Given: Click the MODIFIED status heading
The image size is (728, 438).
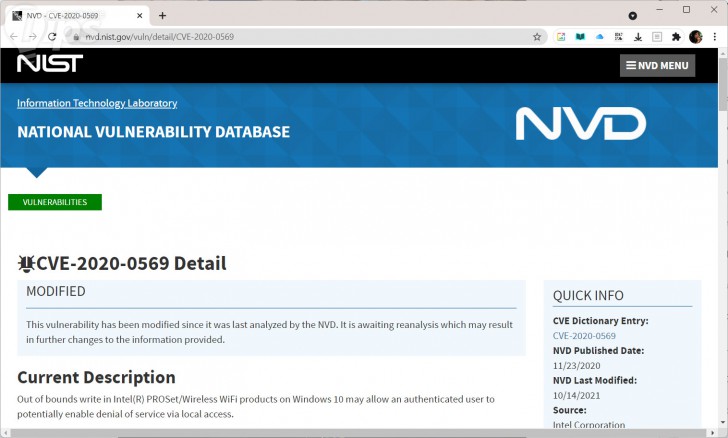Looking at the screenshot, I should click(56, 291).
